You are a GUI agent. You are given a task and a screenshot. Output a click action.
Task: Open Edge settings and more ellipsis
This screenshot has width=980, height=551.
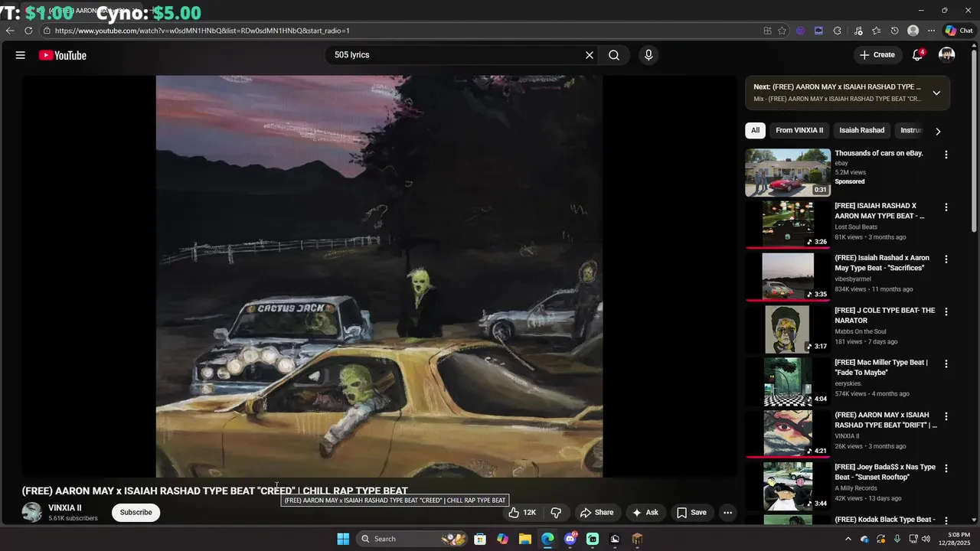[931, 31]
